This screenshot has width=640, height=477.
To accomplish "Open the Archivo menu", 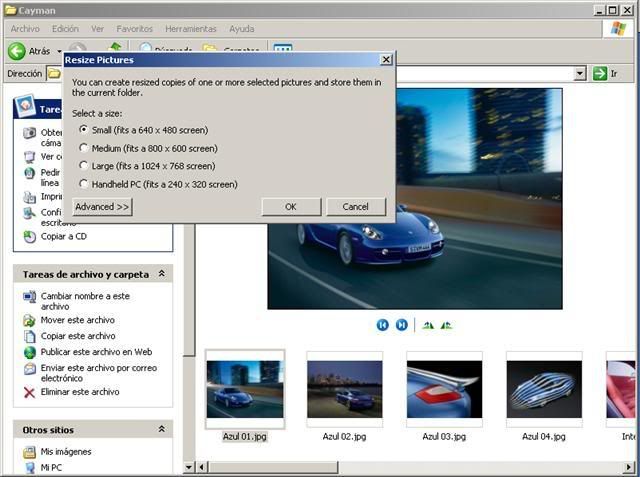I will pos(25,29).
